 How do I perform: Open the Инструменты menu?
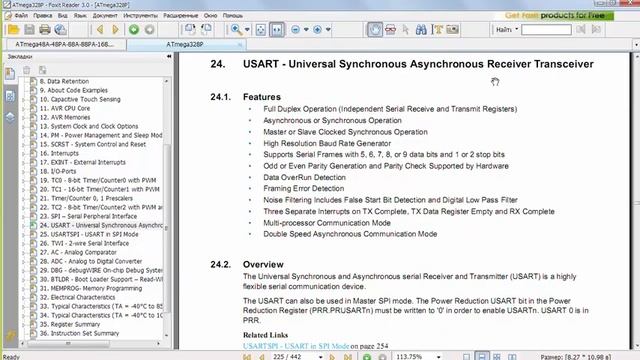click(140, 16)
